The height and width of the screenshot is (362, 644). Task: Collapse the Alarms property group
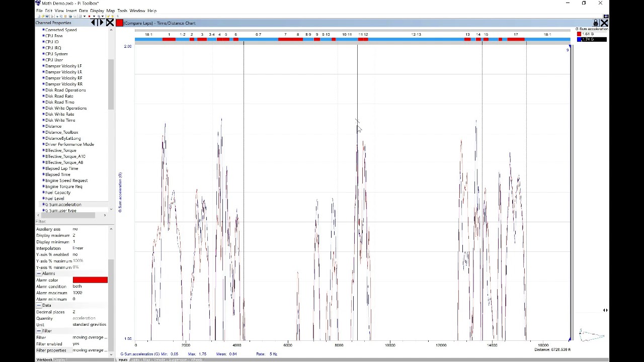[38, 274]
